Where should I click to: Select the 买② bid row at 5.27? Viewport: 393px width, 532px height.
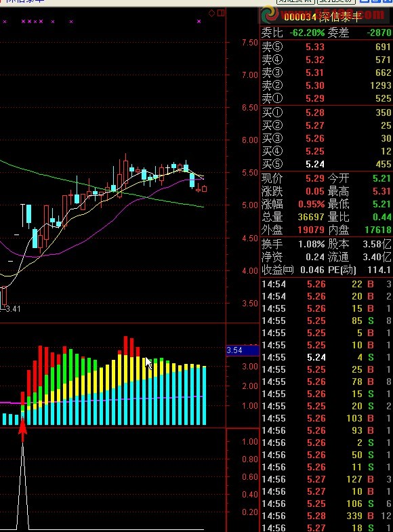327,125
